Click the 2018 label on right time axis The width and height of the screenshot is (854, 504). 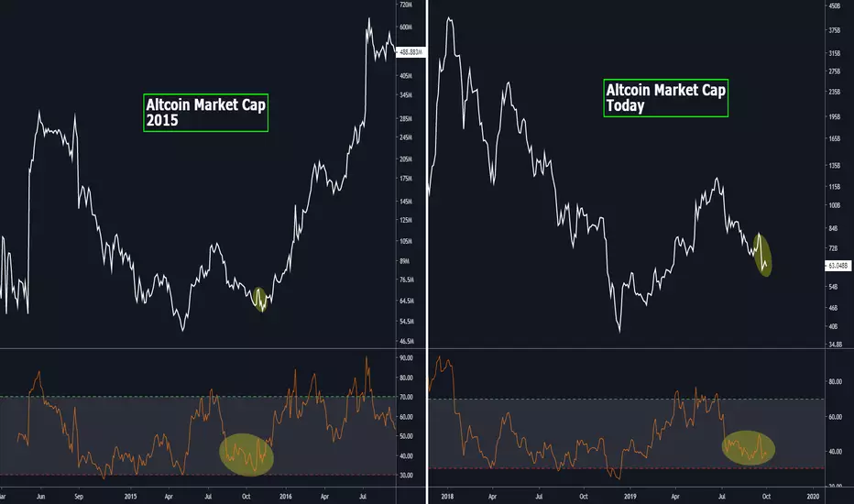447,497
